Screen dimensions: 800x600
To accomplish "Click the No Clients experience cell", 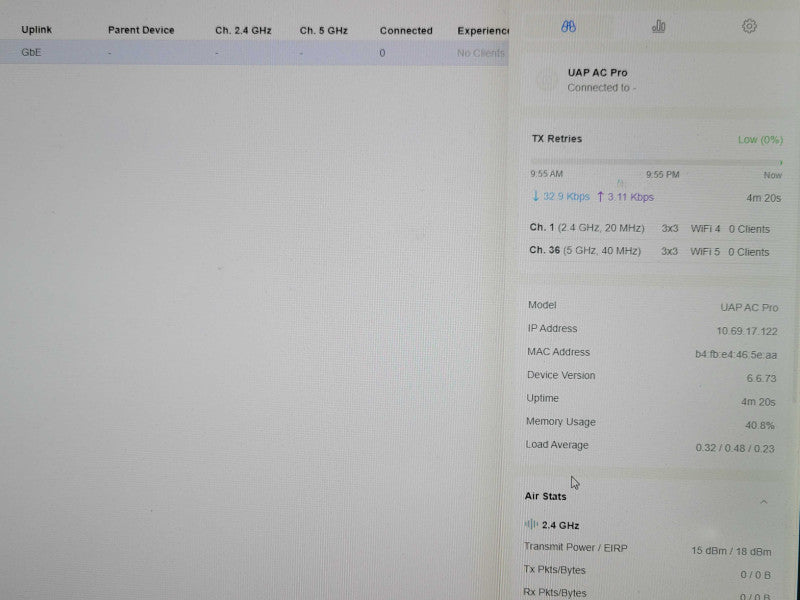I will pyautogui.click(x=481, y=53).
